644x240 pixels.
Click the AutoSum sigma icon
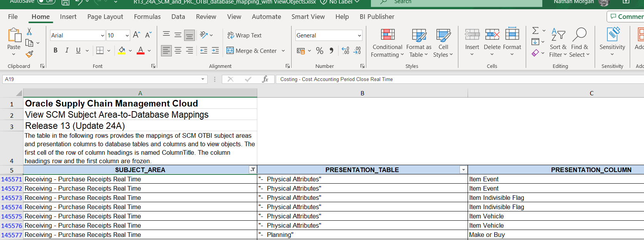pyautogui.click(x=535, y=30)
